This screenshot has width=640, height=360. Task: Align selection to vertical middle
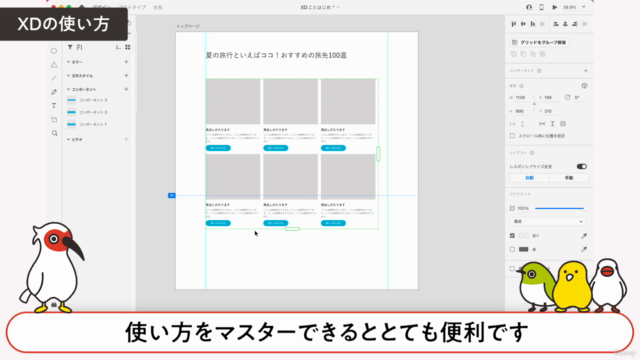click(x=523, y=24)
